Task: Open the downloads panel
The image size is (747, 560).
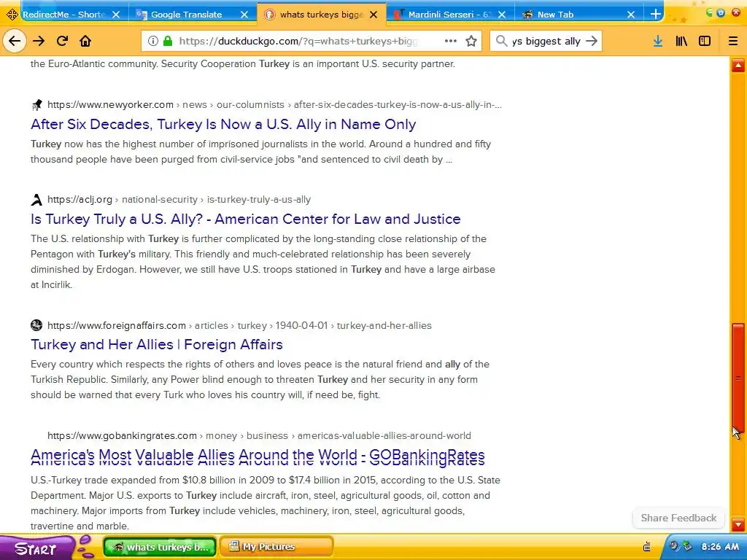Action: coord(658,41)
